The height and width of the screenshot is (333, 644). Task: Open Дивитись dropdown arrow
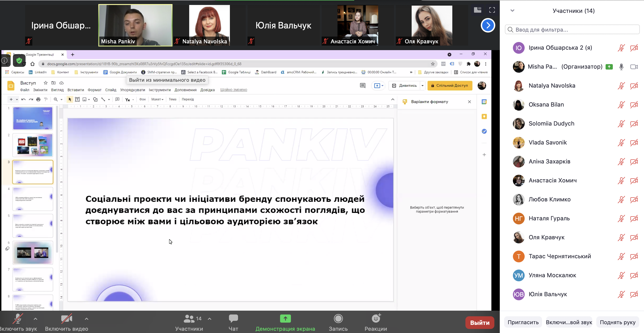[x=422, y=86]
